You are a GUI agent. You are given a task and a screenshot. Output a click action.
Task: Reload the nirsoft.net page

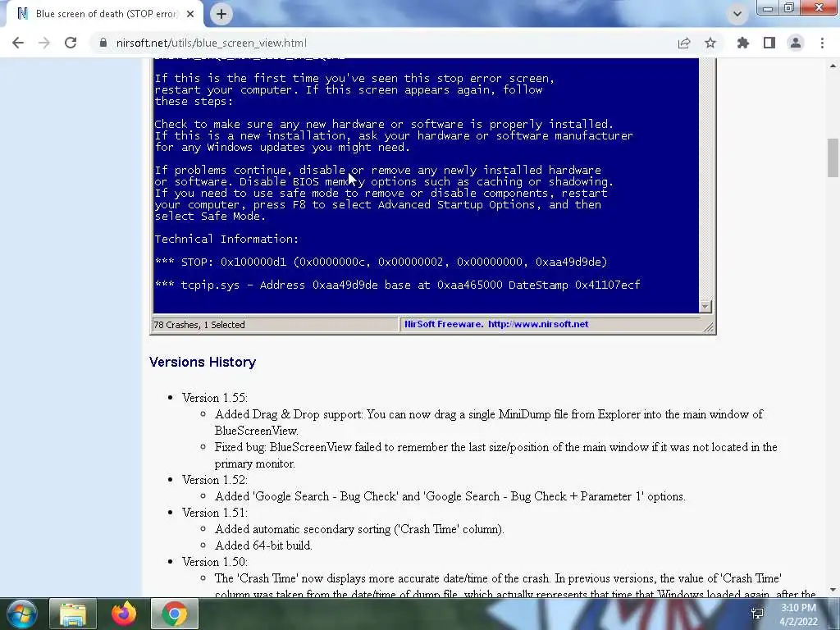point(71,43)
